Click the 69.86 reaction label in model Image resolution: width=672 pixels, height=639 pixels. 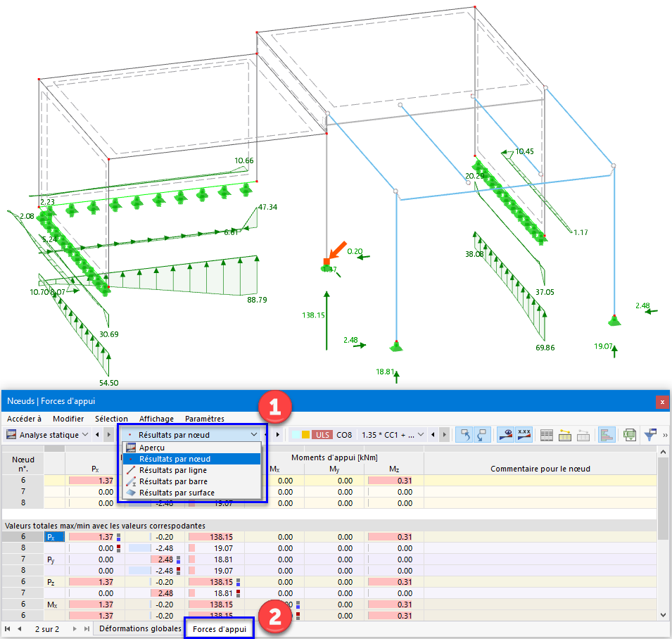click(545, 348)
